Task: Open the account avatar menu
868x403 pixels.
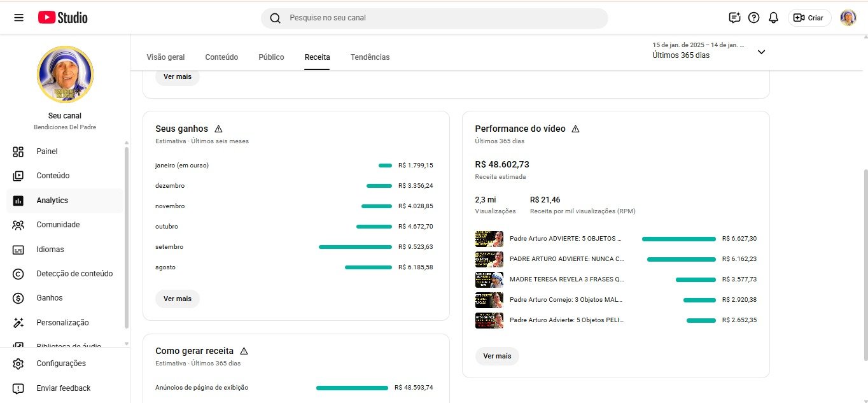Action: (x=848, y=18)
